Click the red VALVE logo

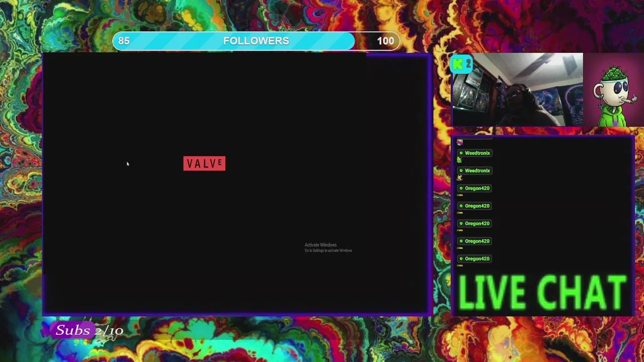point(204,163)
